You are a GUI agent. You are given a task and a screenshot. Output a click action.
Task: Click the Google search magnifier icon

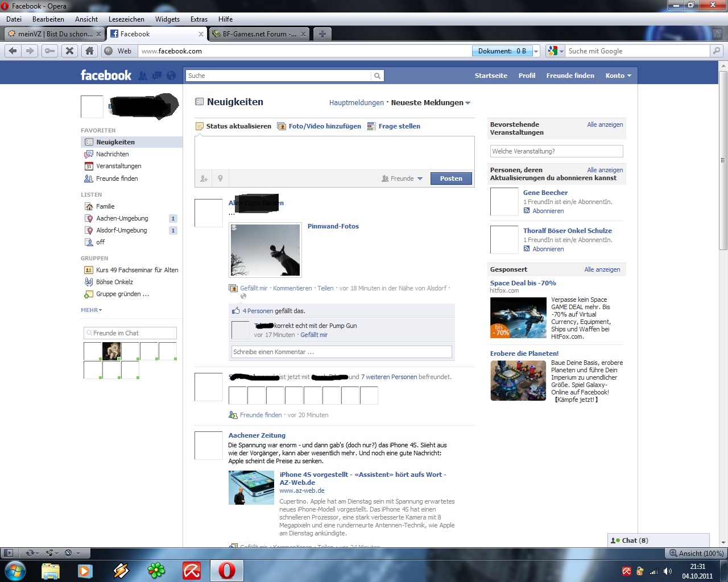(717, 51)
